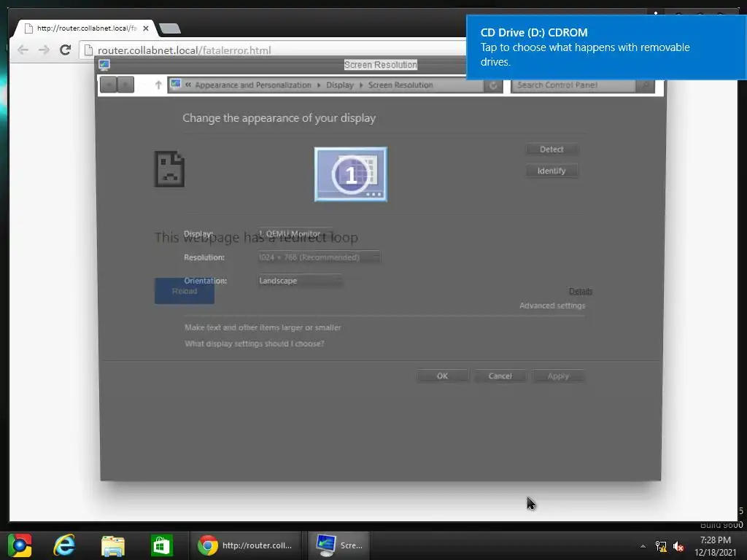Click the Control Panel search magnifier icon
The image size is (747, 560).
[x=645, y=85]
